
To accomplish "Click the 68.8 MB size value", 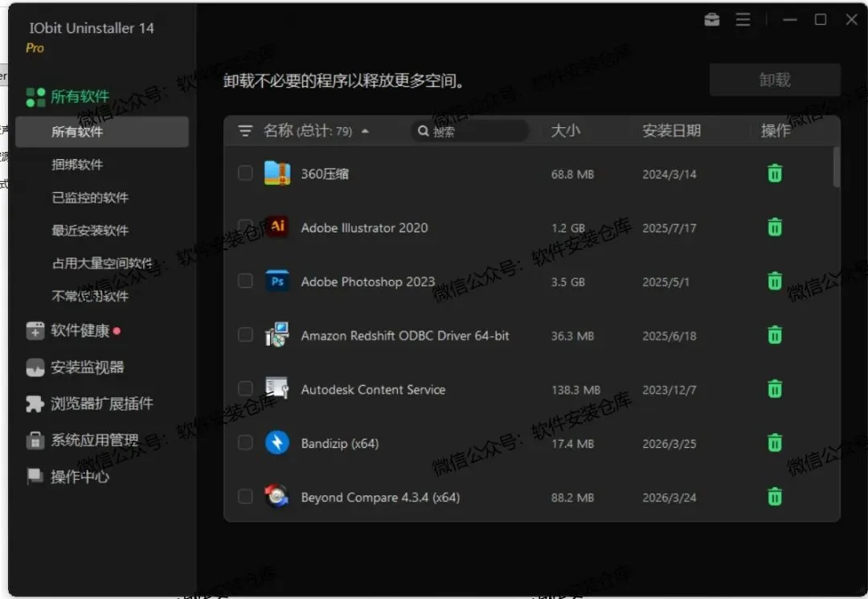I will click(572, 174).
